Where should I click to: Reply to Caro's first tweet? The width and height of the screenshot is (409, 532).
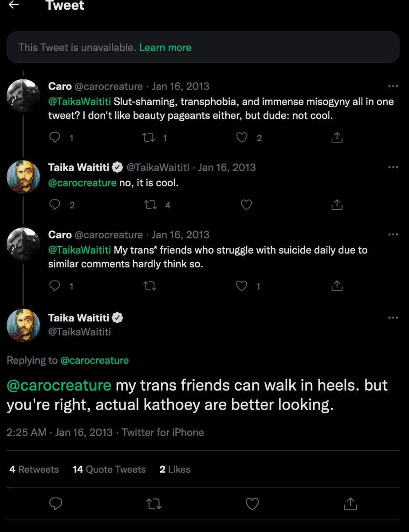[x=55, y=138]
